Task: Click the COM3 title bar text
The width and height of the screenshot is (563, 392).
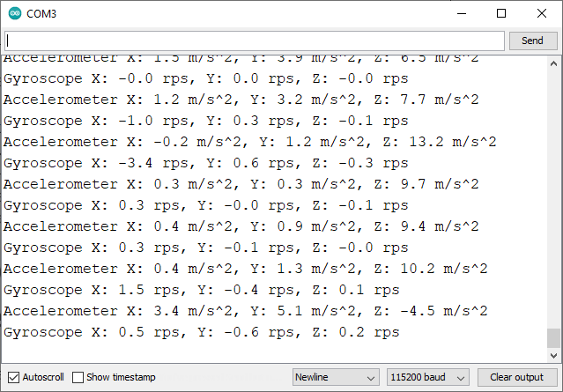Action: 41,13
